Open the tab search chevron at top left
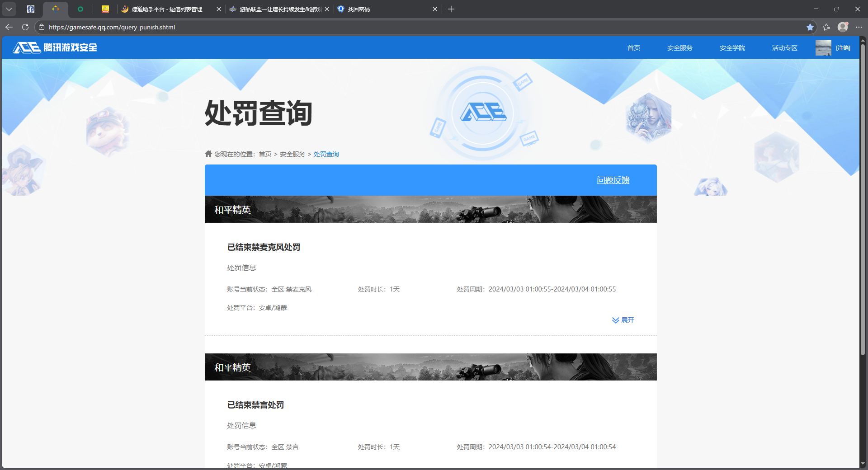This screenshot has height=470, width=868. pos(9,9)
